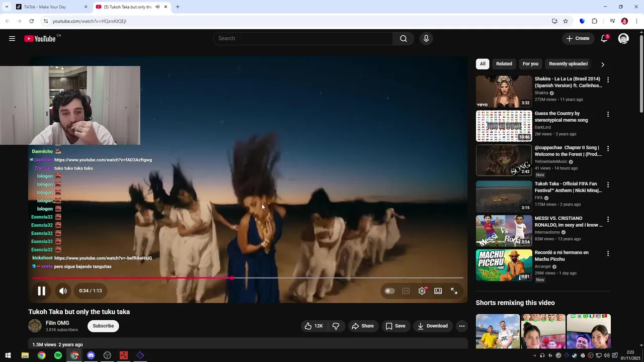Open the notifications bell
The height and width of the screenshot is (362, 644).
coord(604,39)
